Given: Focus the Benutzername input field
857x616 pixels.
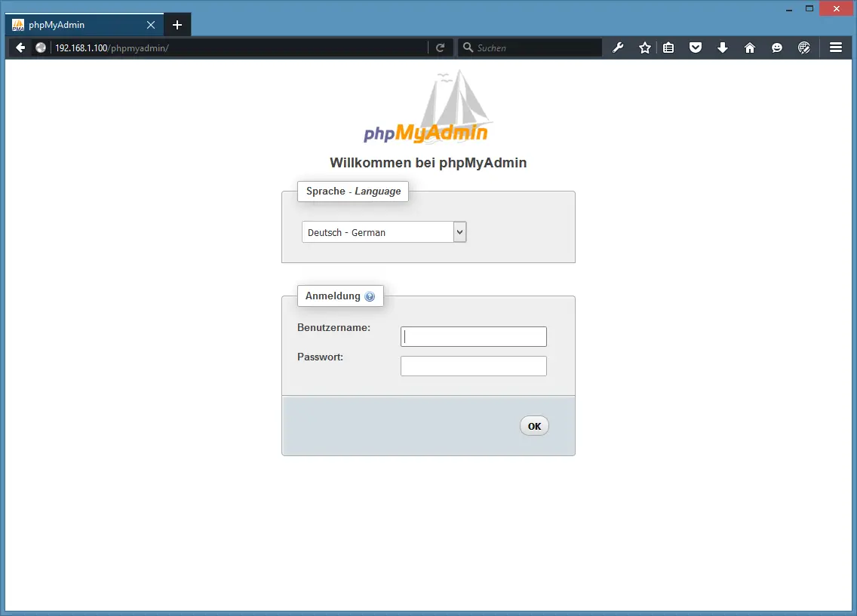Looking at the screenshot, I should pyautogui.click(x=473, y=336).
